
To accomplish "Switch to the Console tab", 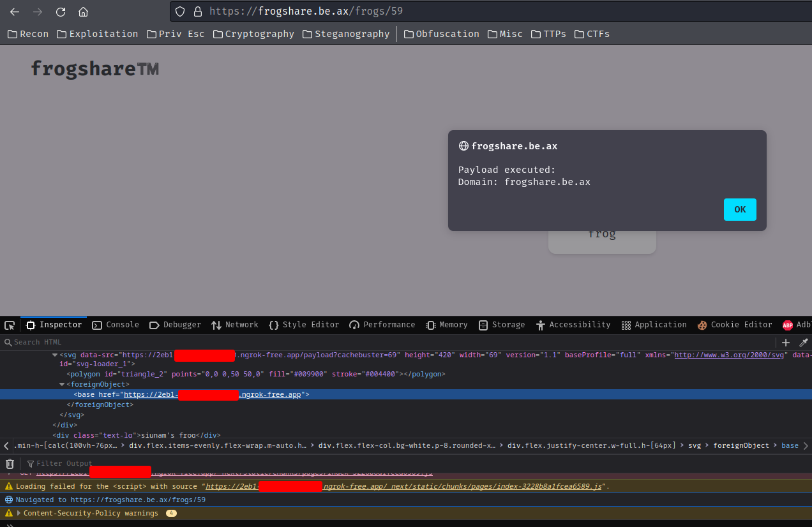I will pos(116,325).
